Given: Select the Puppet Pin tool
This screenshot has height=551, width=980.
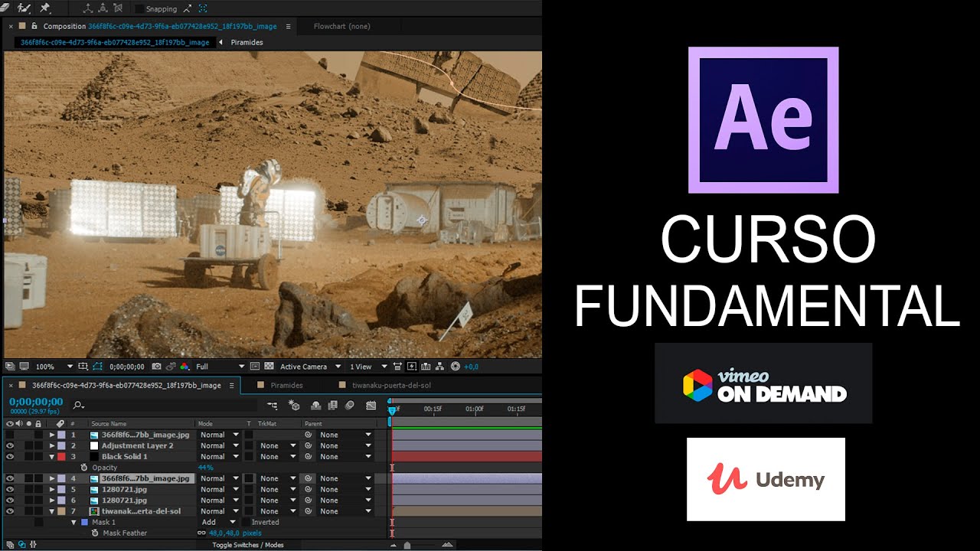Looking at the screenshot, I should (44, 8).
